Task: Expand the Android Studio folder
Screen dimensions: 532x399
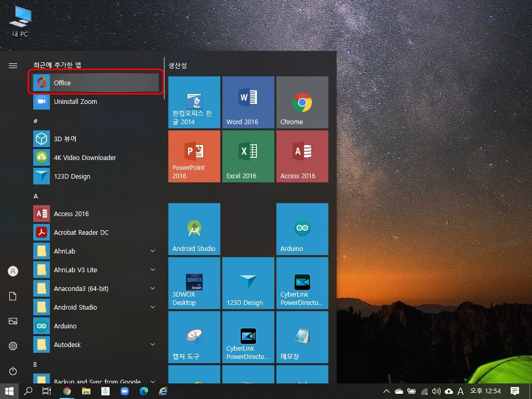Action: (x=96, y=307)
